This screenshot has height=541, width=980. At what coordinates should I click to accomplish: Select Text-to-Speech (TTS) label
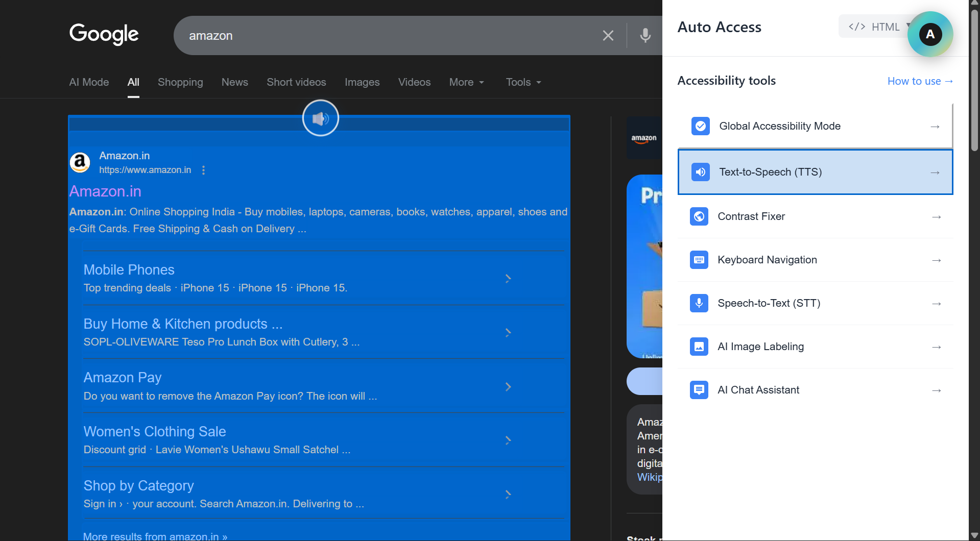[x=771, y=172]
